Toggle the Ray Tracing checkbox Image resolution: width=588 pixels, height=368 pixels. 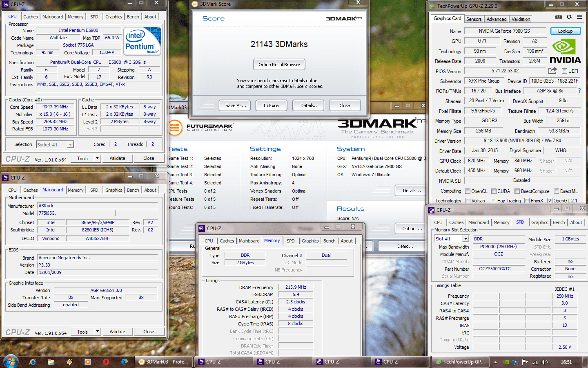pyautogui.click(x=493, y=201)
